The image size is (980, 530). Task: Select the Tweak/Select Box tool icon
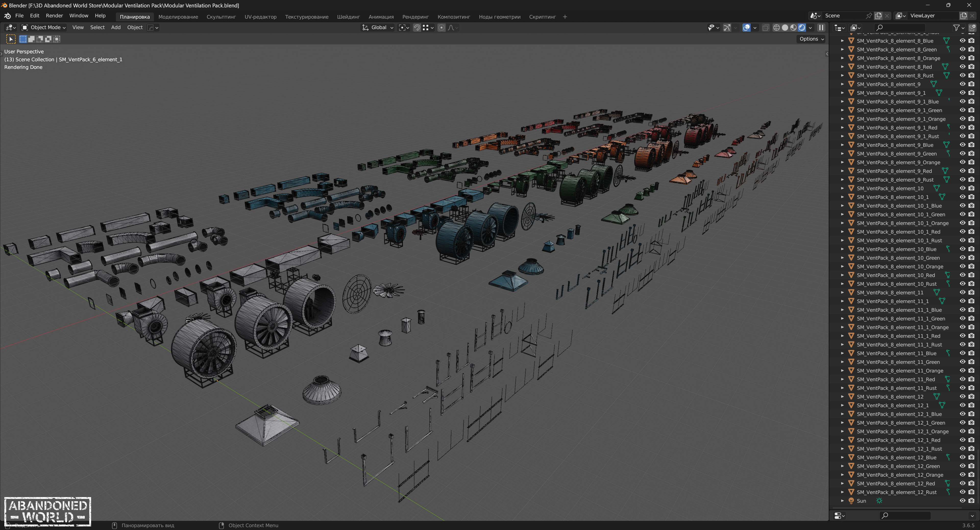pos(11,39)
